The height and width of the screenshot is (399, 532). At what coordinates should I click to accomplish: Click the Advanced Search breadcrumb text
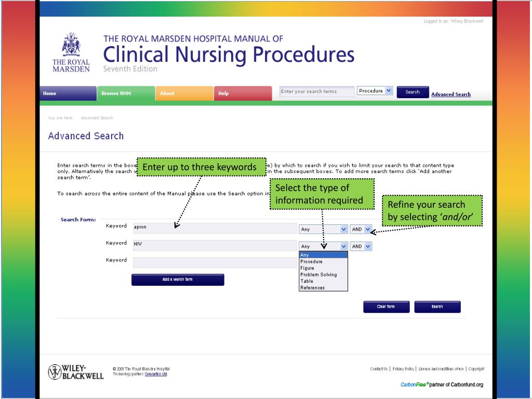click(x=97, y=118)
